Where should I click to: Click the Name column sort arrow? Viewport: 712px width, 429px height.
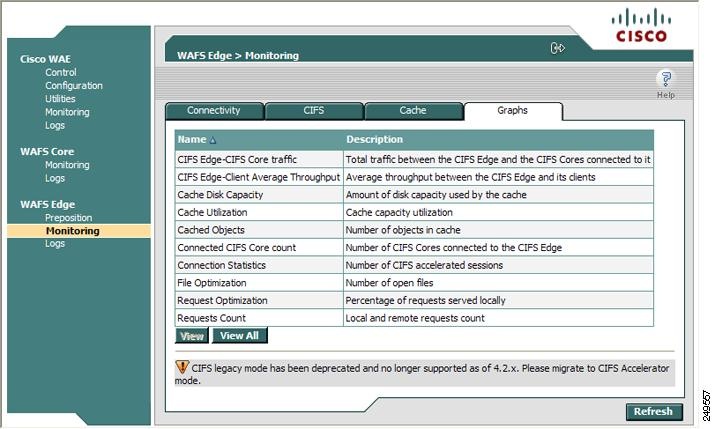click(x=213, y=140)
